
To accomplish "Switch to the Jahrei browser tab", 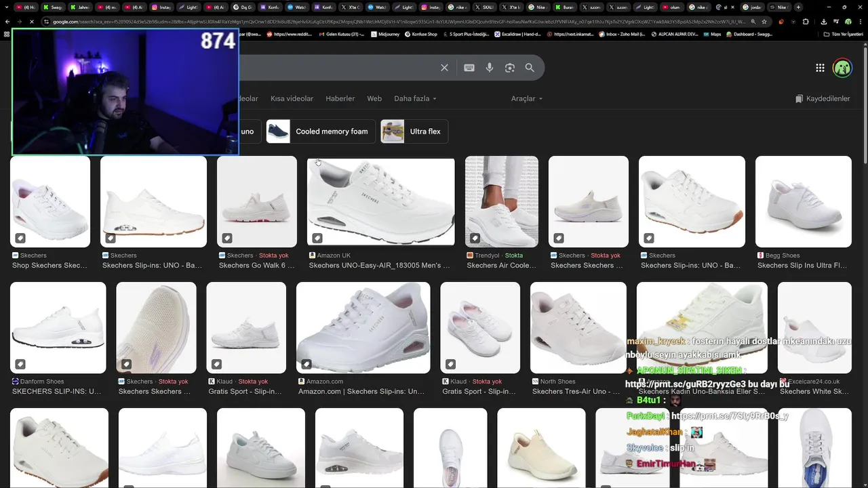I will 80,7.
